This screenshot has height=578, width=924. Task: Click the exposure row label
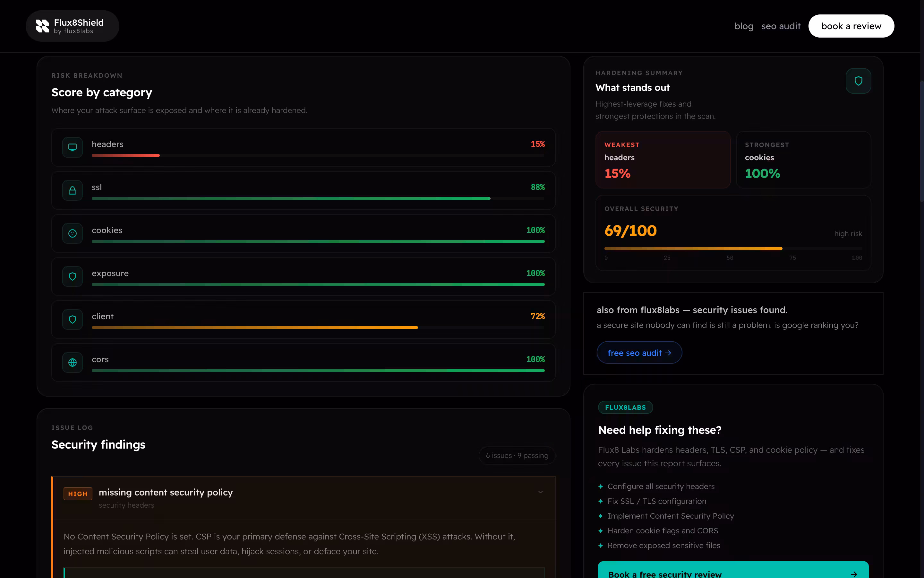click(110, 273)
